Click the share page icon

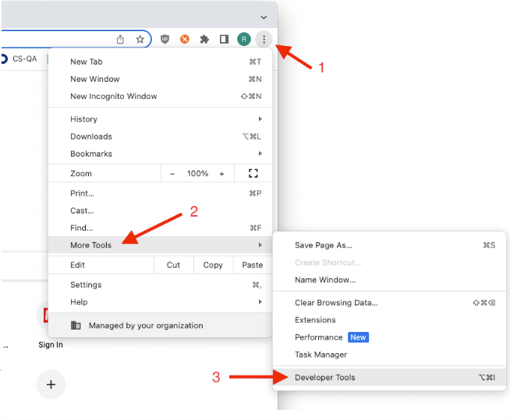click(120, 39)
